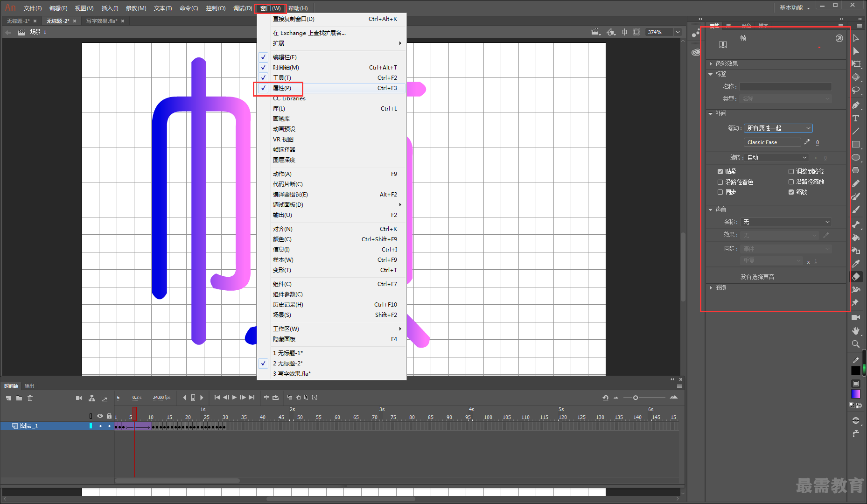Open the 基本功能 workspace switcher
Screen dimensions: 867x504
(795, 8)
